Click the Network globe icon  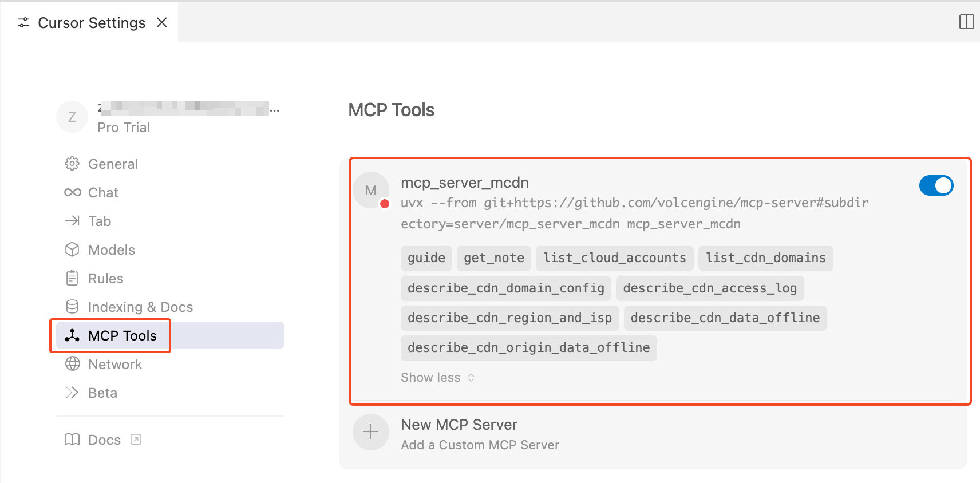click(72, 364)
